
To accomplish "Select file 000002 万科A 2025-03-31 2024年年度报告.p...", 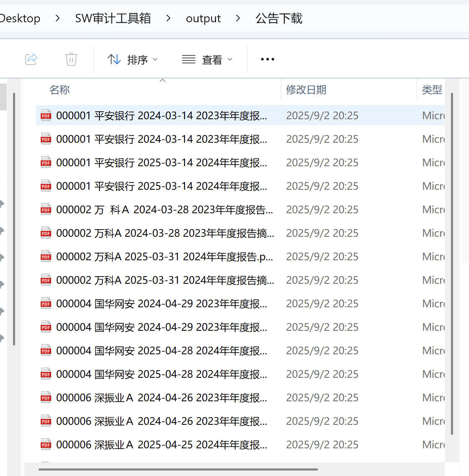I will [164, 256].
